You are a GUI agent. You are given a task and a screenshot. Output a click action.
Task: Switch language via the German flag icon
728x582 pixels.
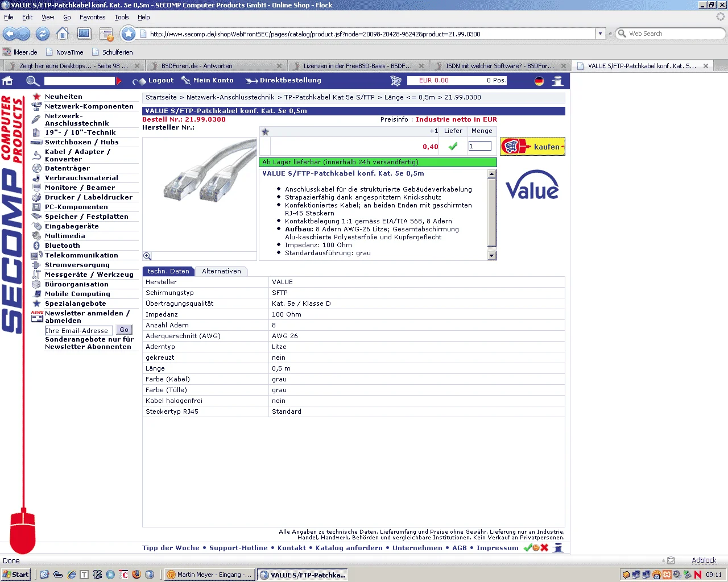click(x=539, y=81)
